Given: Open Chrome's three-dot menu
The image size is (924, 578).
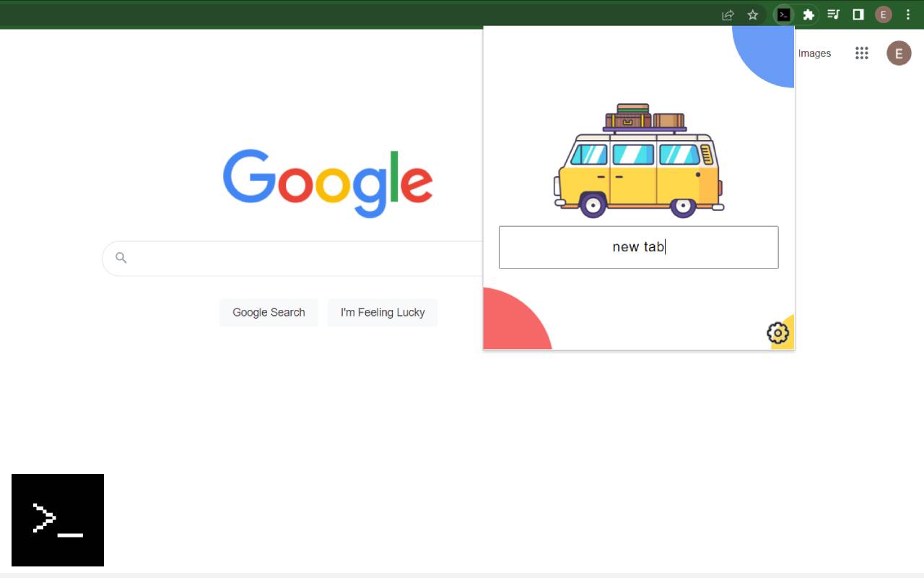Looking at the screenshot, I should pyautogui.click(x=907, y=14).
